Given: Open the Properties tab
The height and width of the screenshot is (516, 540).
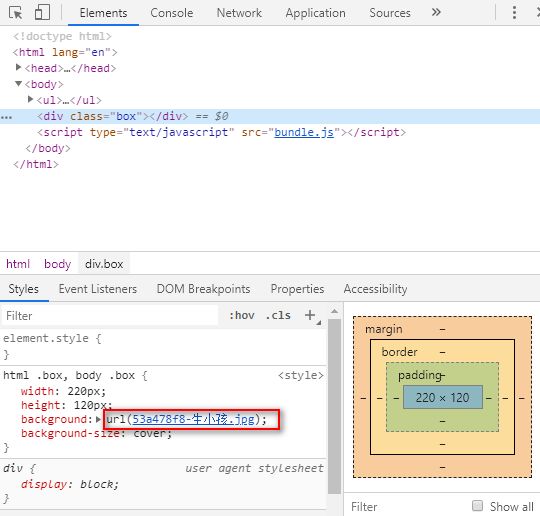Looking at the screenshot, I should [297, 289].
